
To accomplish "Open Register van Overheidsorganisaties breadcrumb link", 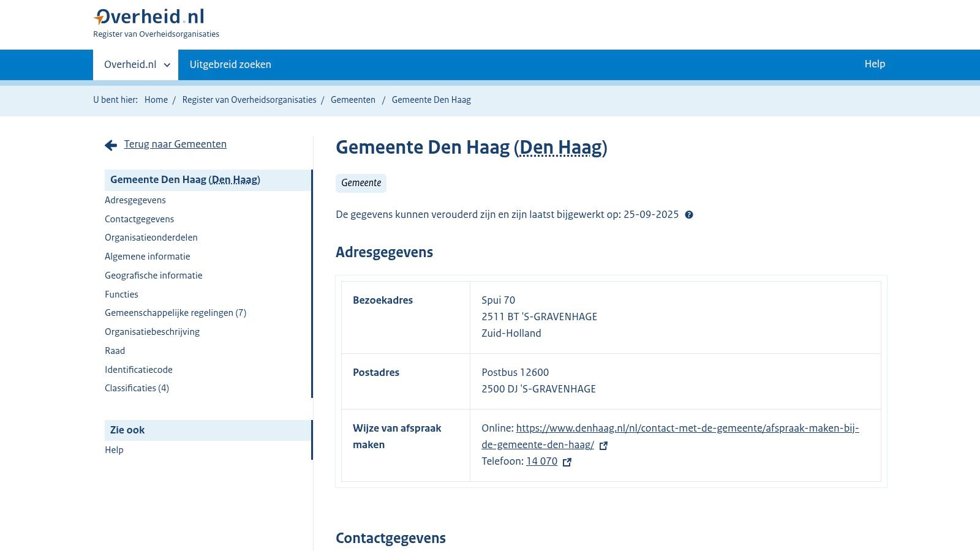I will point(249,100).
